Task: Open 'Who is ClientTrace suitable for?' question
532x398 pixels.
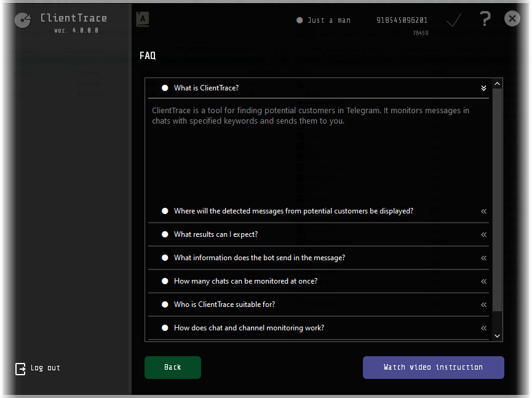Action: (224, 304)
